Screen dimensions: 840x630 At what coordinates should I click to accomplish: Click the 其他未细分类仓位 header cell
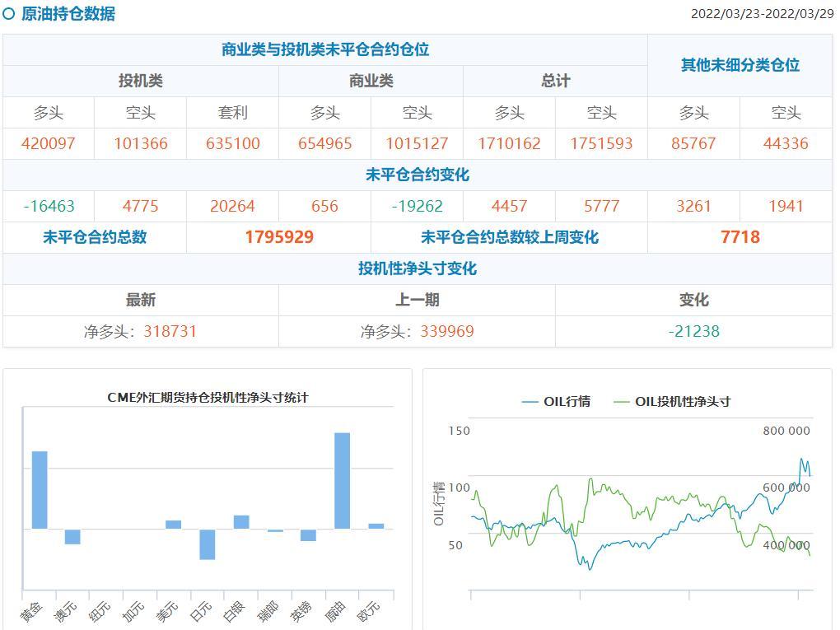pos(740,65)
